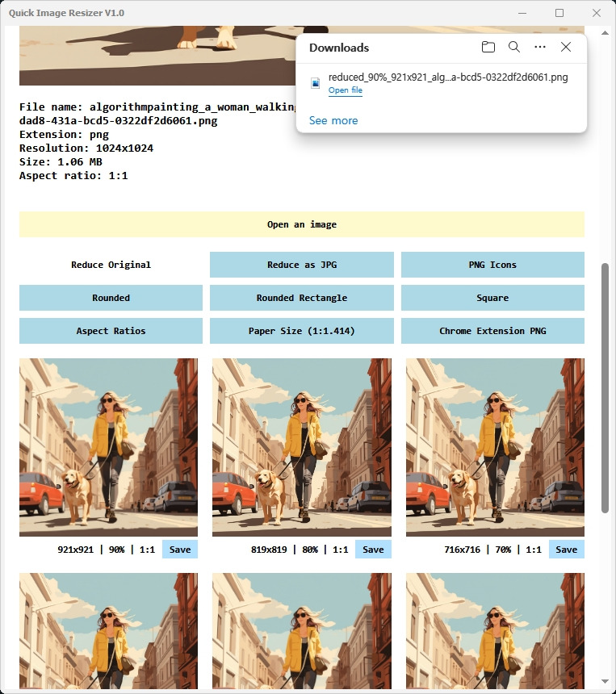Choose the Rounded Rectangle option
The image size is (616, 694).
point(302,298)
